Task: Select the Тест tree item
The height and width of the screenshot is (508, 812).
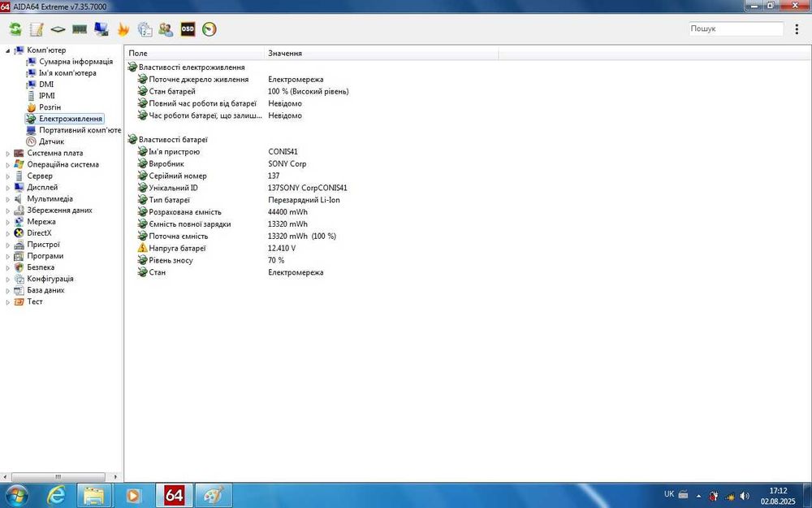Action: coord(35,302)
